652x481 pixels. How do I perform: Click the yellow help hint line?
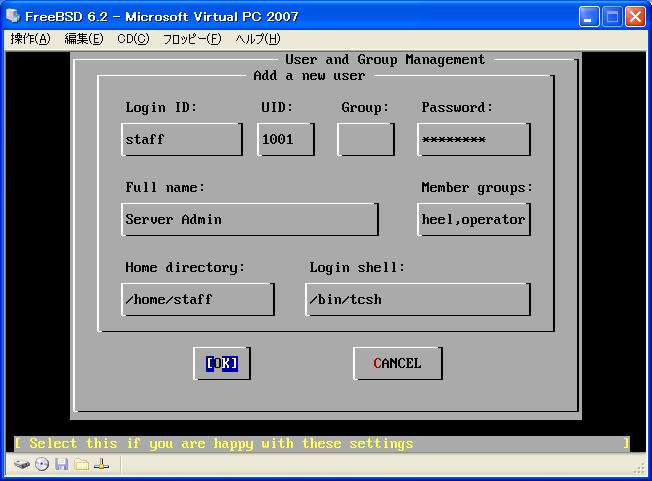tap(322, 443)
